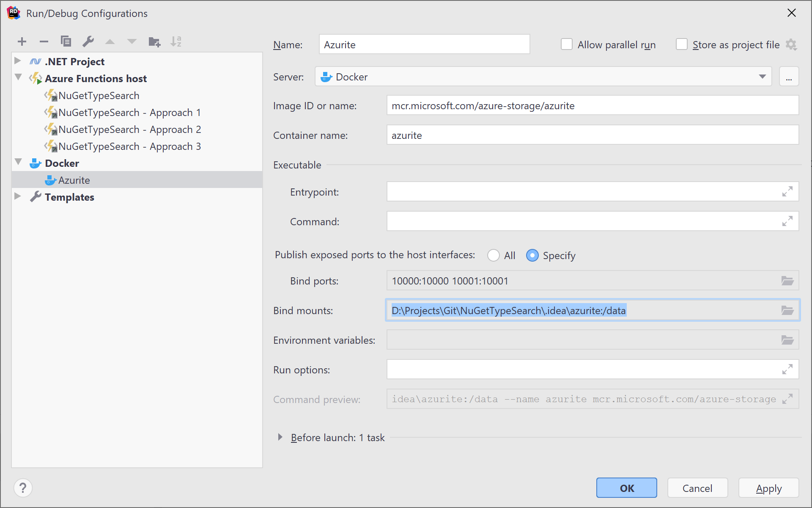The width and height of the screenshot is (812, 508).
Task: Click the Bind mounts folder browse icon
Action: [787, 310]
